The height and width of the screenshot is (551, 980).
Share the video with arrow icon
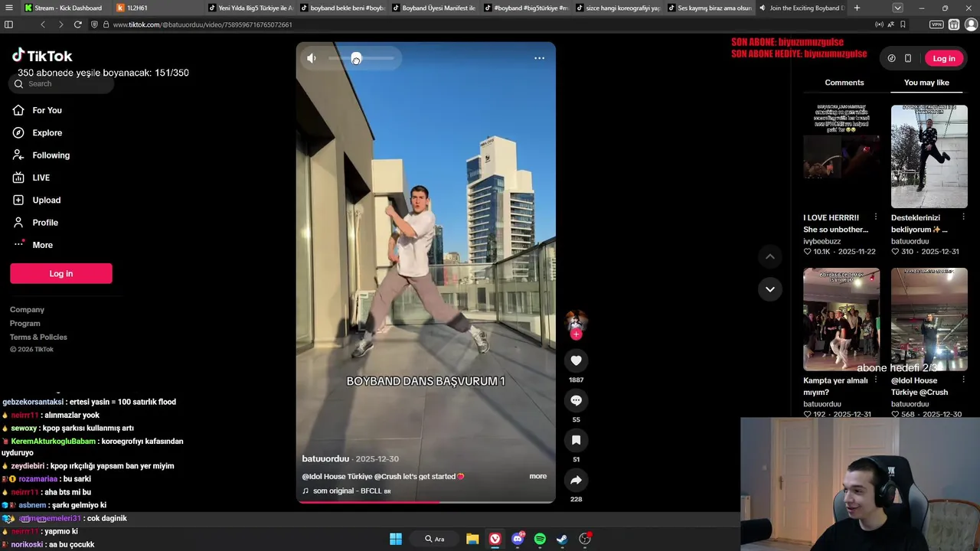click(x=576, y=480)
